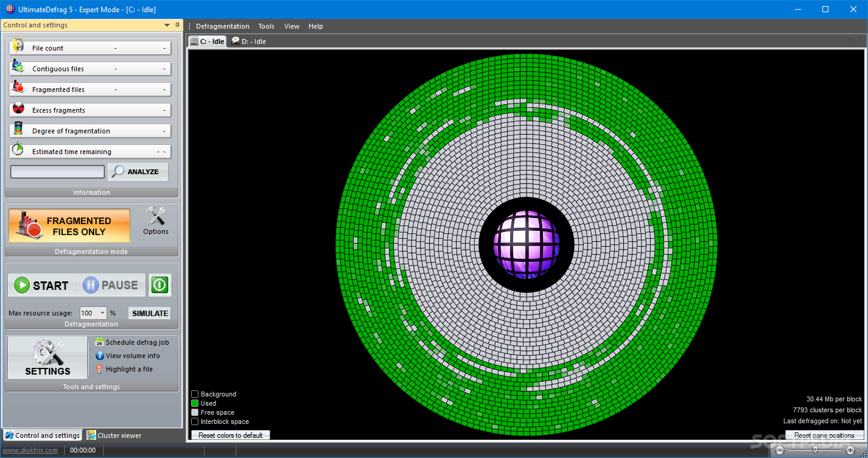Pin the Control and settings panel
Image resolution: width=868 pixels, height=458 pixels.
point(177,25)
